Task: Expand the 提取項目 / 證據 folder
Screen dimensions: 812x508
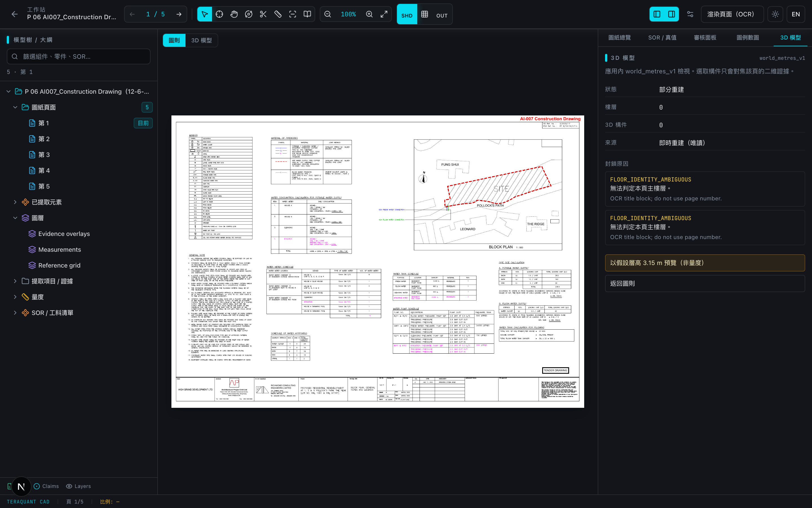Action: pos(15,281)
